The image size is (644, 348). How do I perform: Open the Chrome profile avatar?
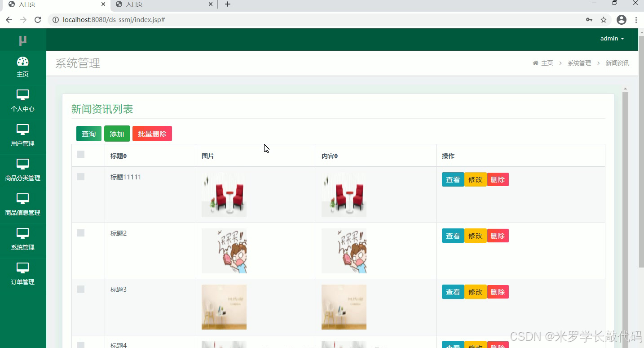622,20
